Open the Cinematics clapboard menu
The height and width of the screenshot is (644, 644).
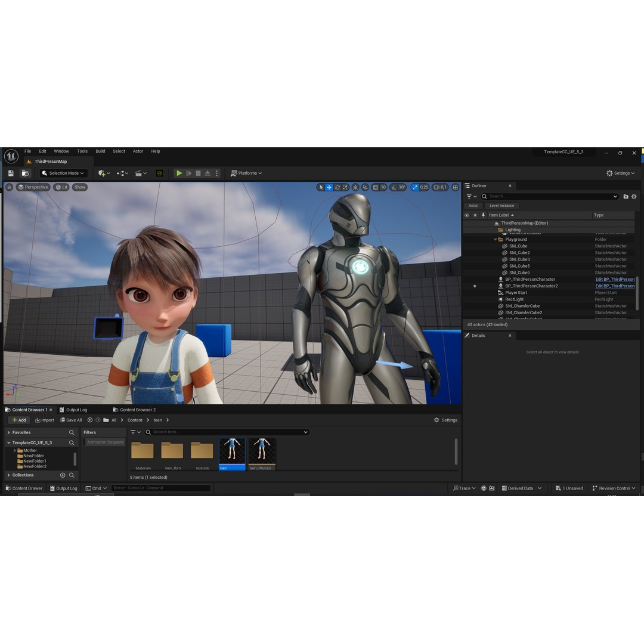141,174
